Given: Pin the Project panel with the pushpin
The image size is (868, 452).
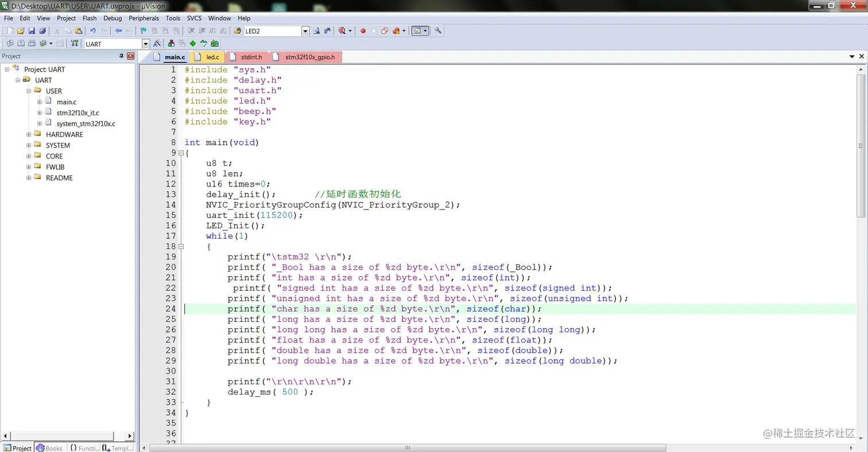Looking at the screenshot, I should pyautogui.click(x=121, y=56).
